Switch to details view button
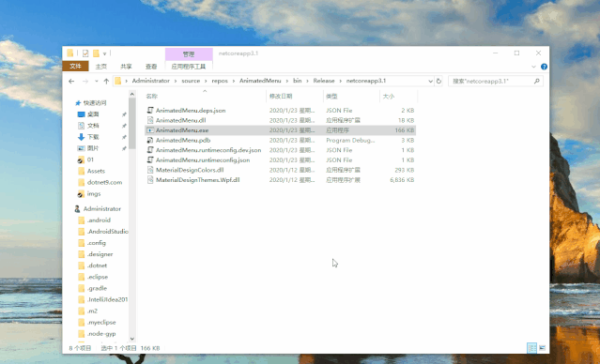 531,347
